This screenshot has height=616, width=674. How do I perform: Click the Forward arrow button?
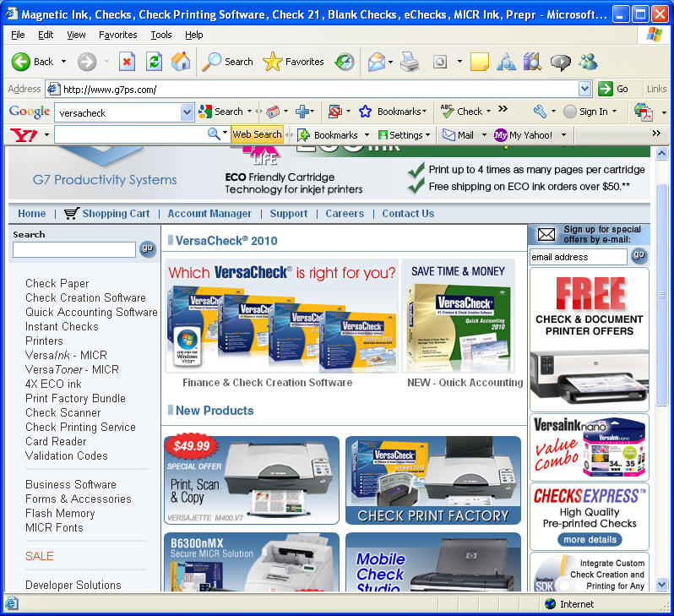pos(87,62)
